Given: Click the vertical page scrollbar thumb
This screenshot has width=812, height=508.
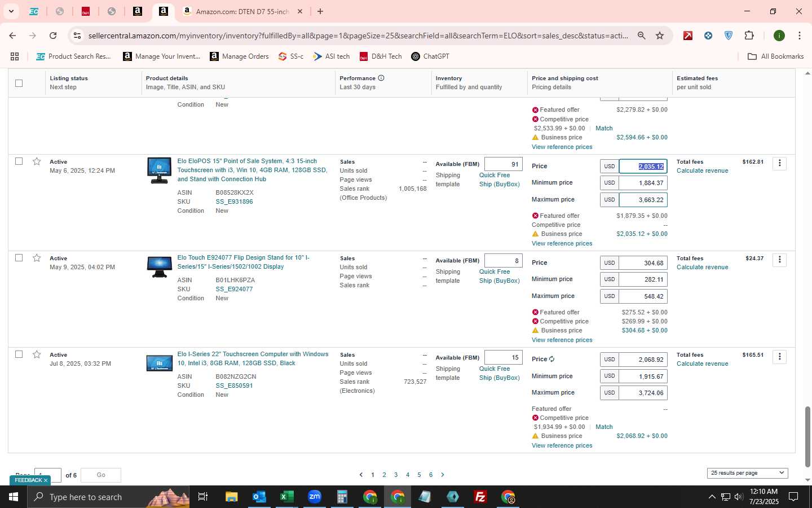Looking at the screenshot, I should (x=807, y=437).
